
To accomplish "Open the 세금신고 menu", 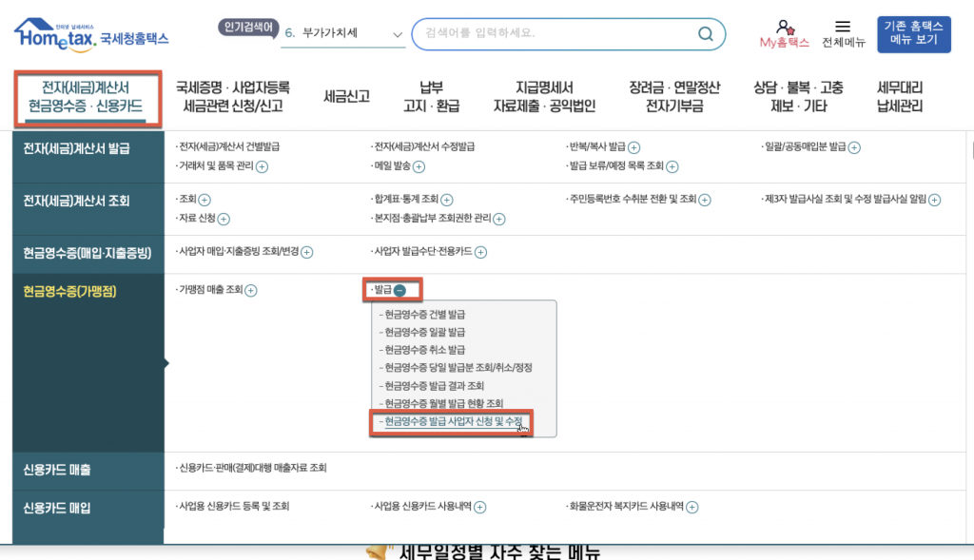I will 346,96.
